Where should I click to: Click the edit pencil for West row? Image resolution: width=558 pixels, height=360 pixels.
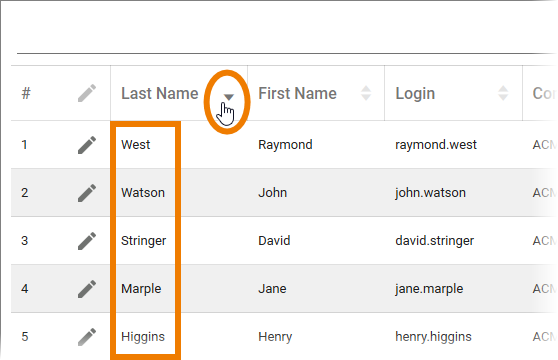coord(87,145)
